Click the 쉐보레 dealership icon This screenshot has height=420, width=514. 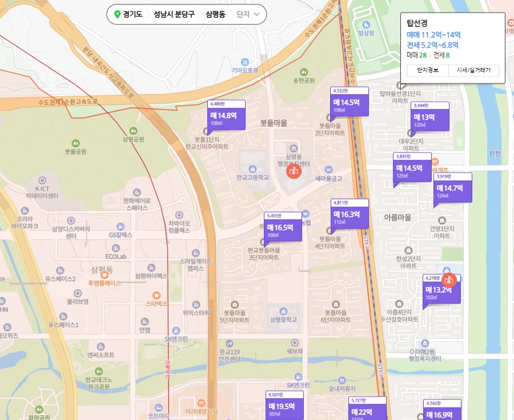295,343
